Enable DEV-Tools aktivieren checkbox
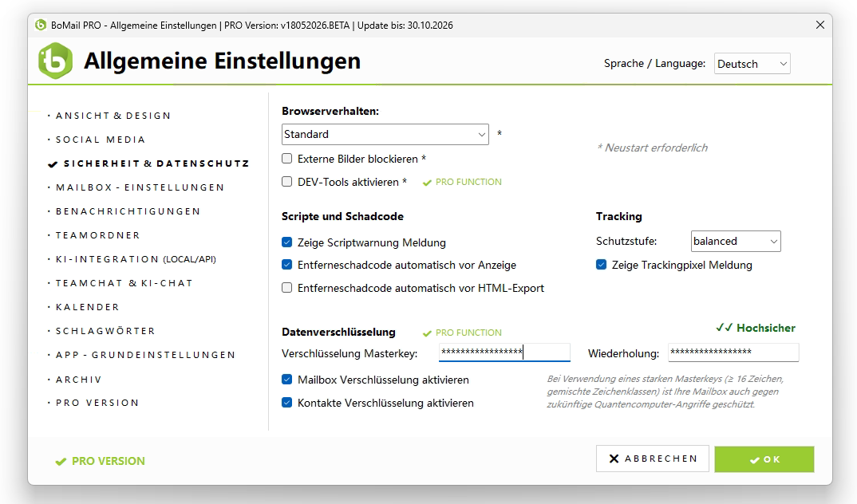Screen dimensions: 857x504 (287, 182)
